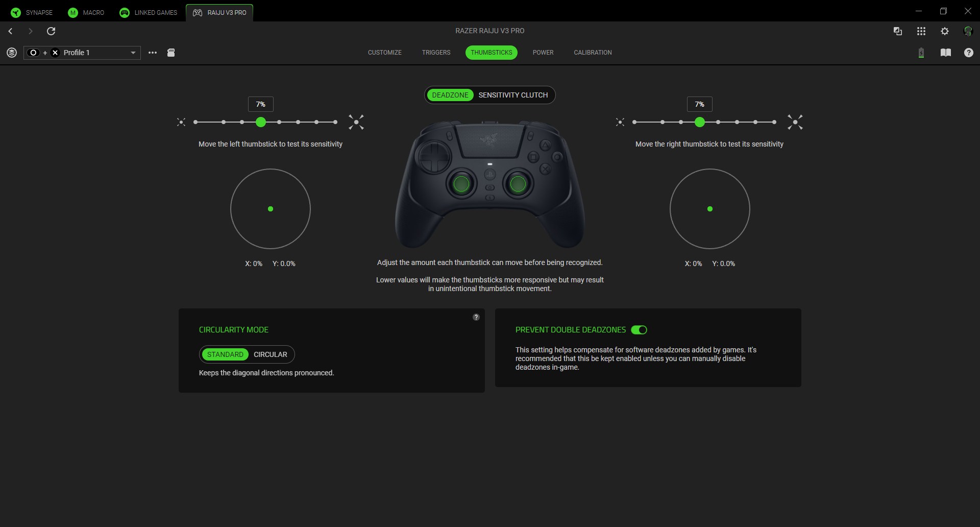This screenshot has height=527, width=980.
Task: Go back using the left arrow icon
Action: click(x=10, y=31)
